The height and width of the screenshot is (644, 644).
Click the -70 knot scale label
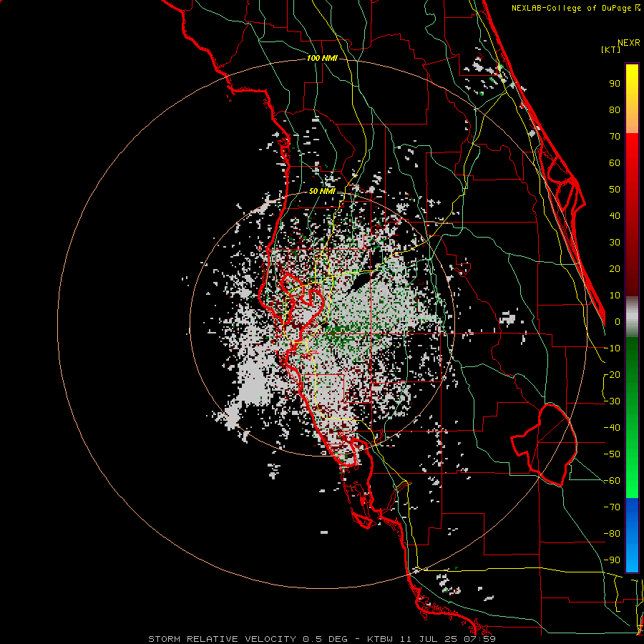pyautogui.click(x=612, y=507)
